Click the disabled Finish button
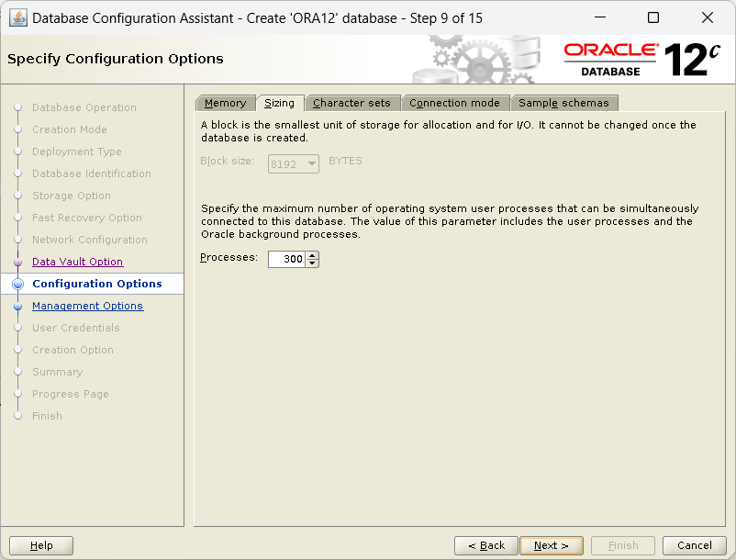The width and height of the screenshot is (736, 560). [x=623, y=545]
